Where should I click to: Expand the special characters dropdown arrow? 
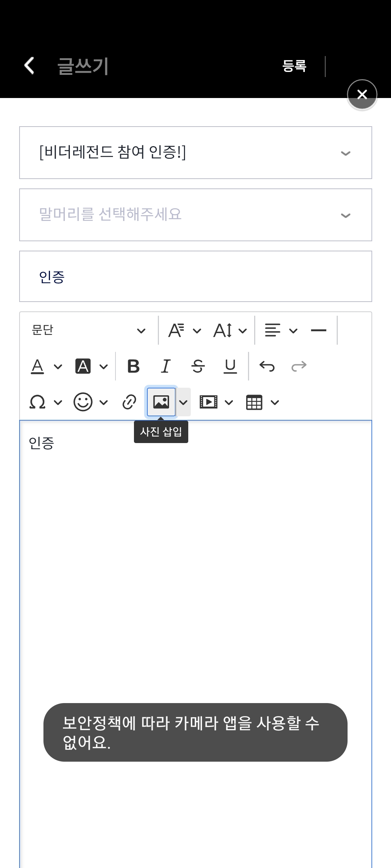[x=58, y=403]
